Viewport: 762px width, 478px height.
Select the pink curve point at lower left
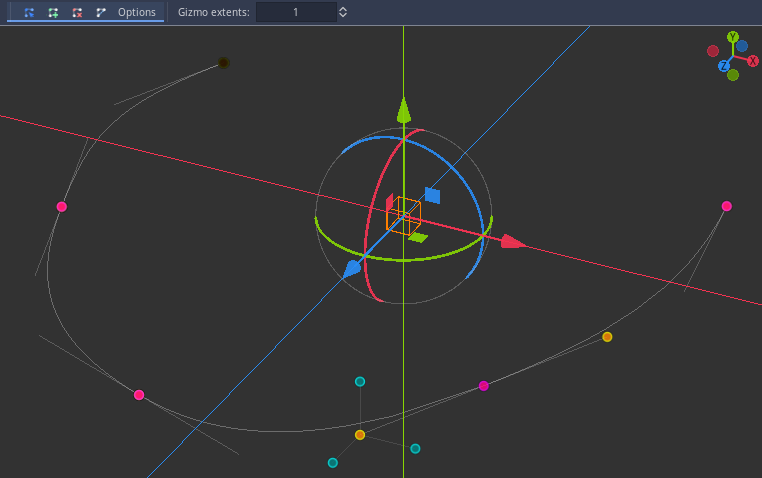coord(139,395)
